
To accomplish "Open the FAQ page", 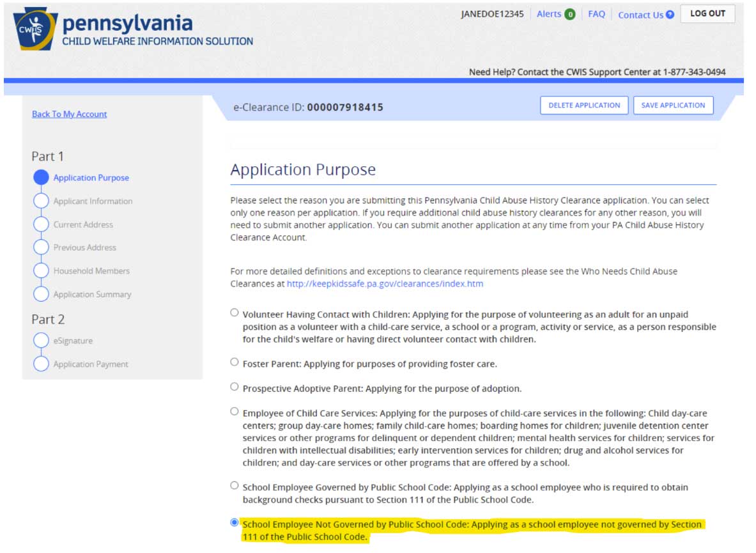I will point(596,13).
